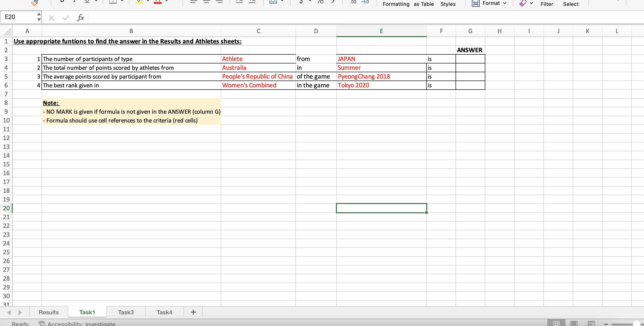Click the Format Painter brush icon
This screenshot has width=644, height=326.
coord(35,3)
